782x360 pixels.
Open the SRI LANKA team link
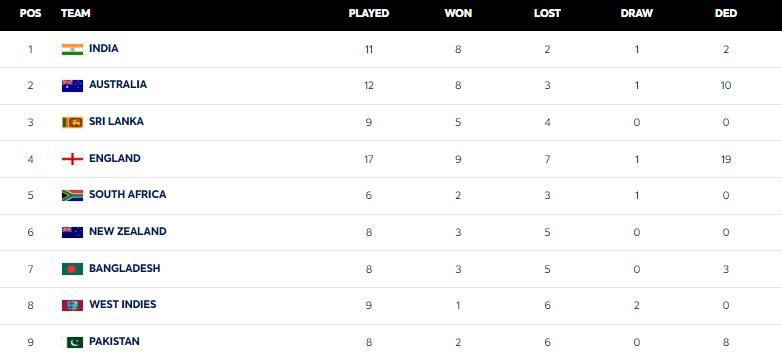pos(116,121)
